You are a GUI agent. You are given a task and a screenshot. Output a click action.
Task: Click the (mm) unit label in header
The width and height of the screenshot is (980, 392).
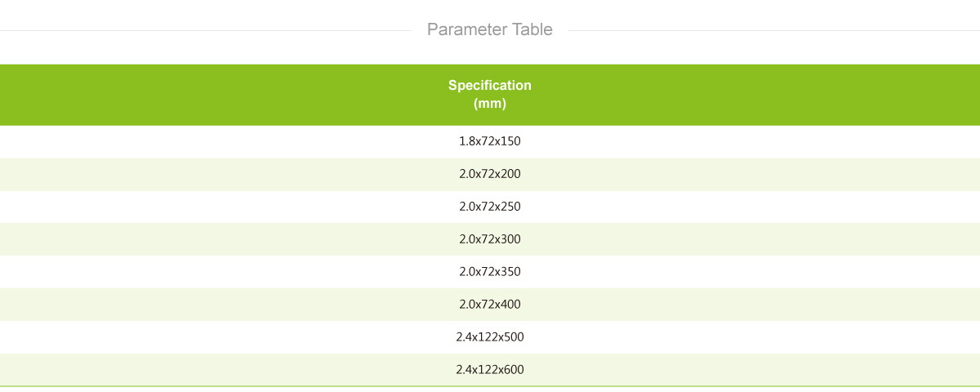(x=490, y=104)
